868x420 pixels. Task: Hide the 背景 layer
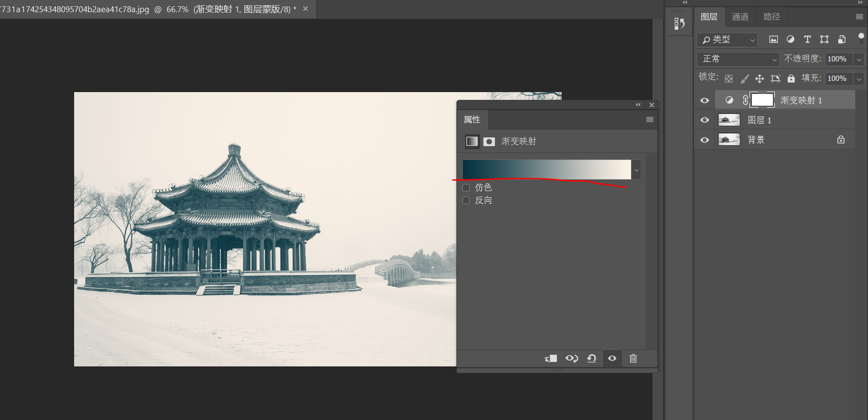pos(705,140)
